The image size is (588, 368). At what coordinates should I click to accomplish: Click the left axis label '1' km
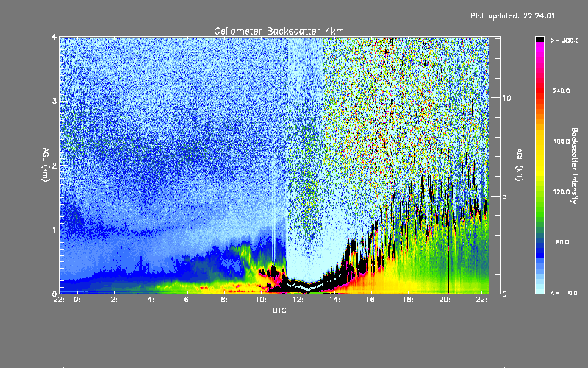coord(54,230)
